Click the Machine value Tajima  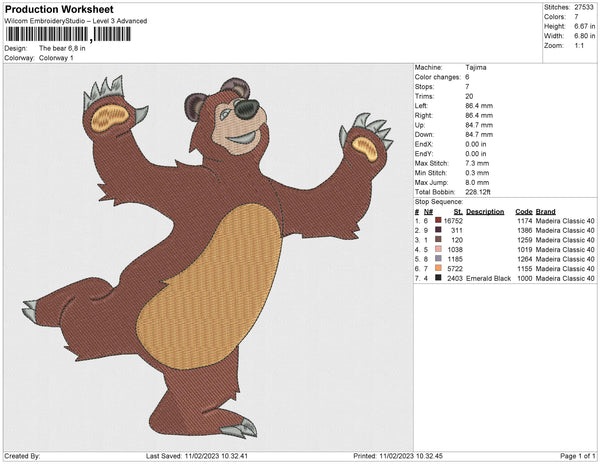(476, 67)
